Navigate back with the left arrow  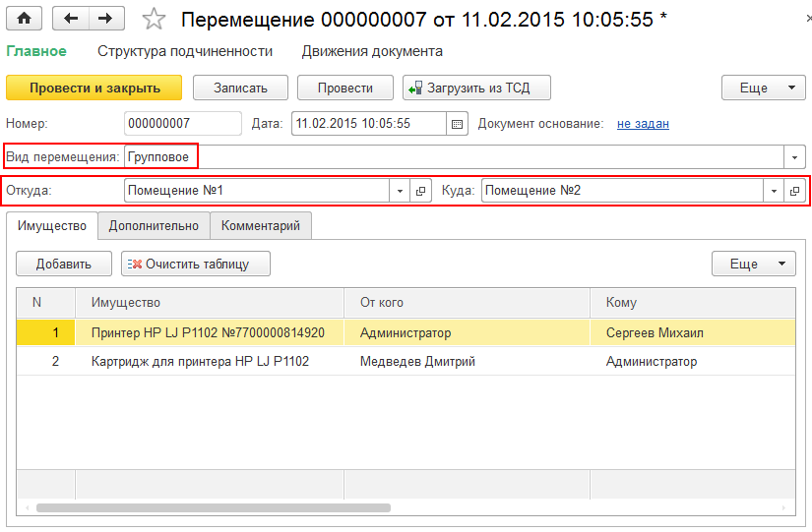coord(71,19)
